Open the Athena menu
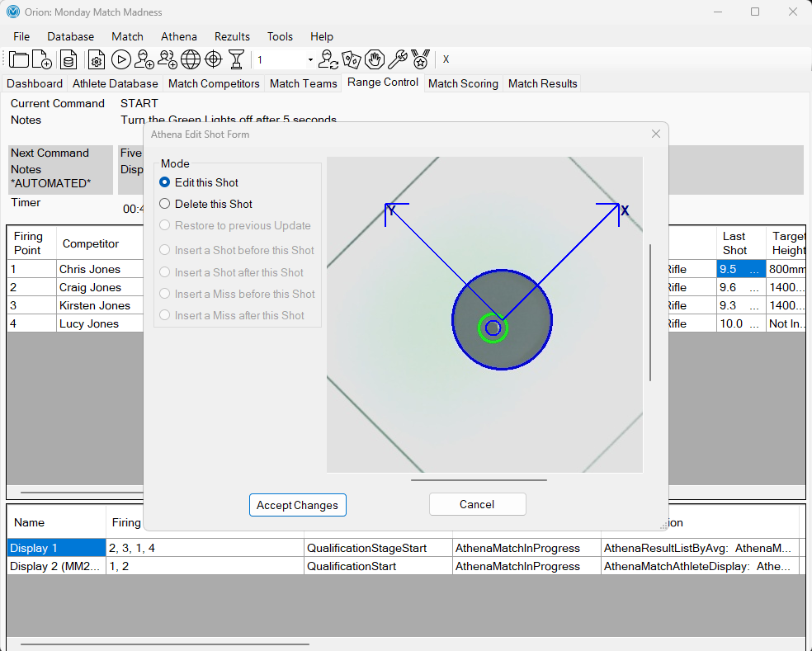The width and height of the screenshot is (812, 651). pos(179,37)
